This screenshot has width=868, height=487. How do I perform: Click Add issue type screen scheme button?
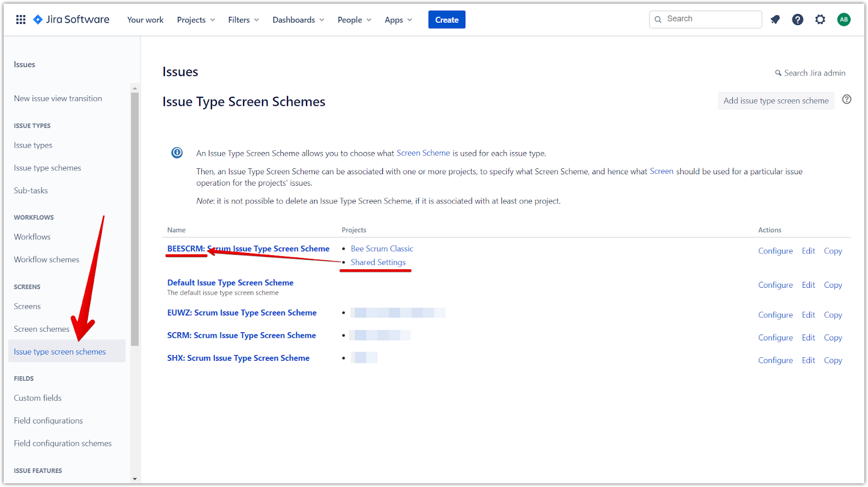(x=776, y=100)
